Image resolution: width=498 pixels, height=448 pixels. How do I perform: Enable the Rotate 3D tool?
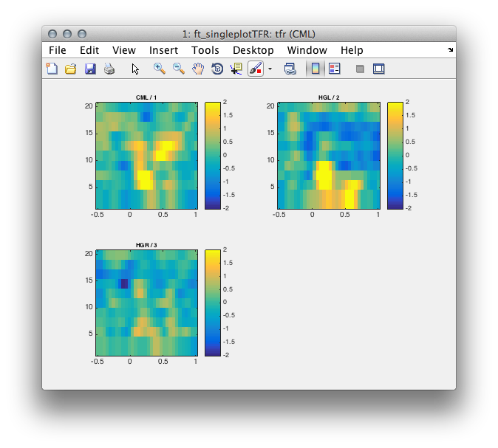(217, 69)
